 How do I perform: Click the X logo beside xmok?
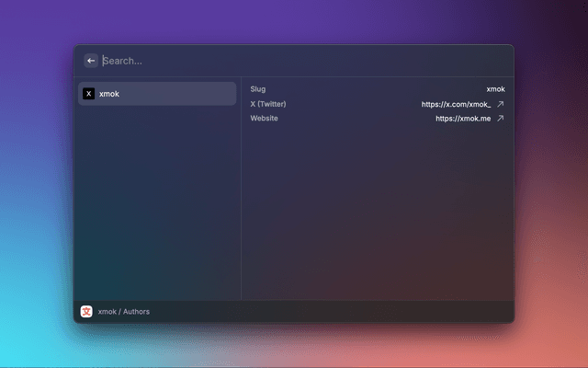[88, 94]
